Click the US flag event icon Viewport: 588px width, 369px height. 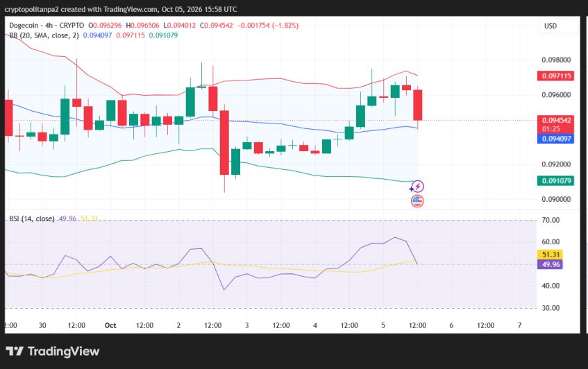[x=417, y=201]
